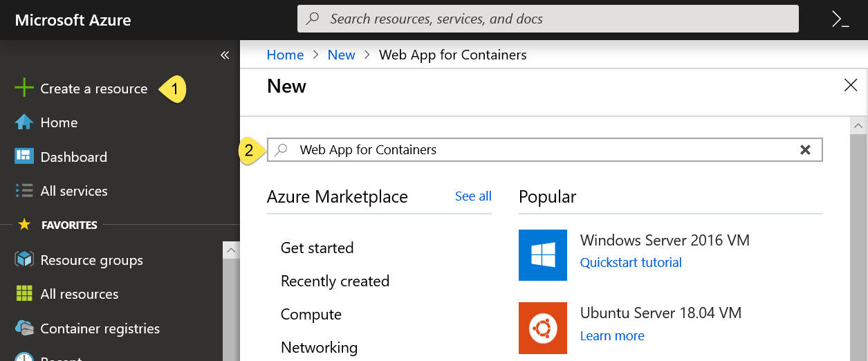Viewport: 868px width, 361px height.
Task: Click the Dashboard icon in sidebar
Action: (24, 156)
